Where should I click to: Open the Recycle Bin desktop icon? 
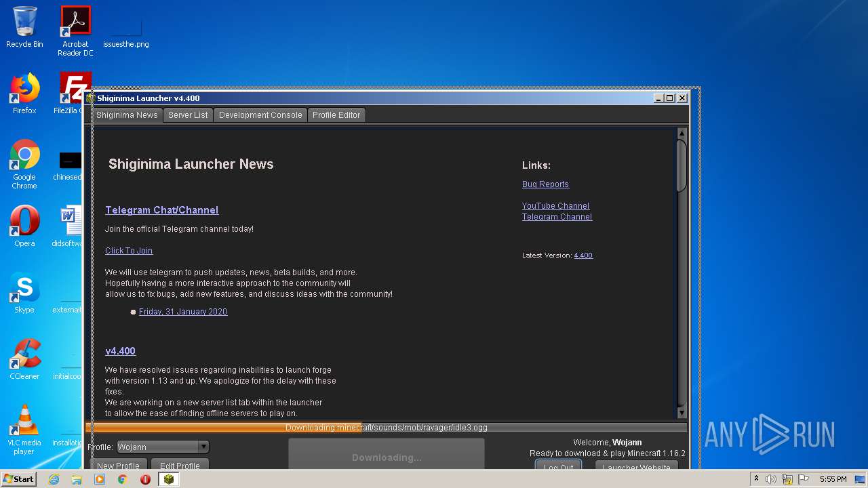pyautogui.click(x=24, y=27)
